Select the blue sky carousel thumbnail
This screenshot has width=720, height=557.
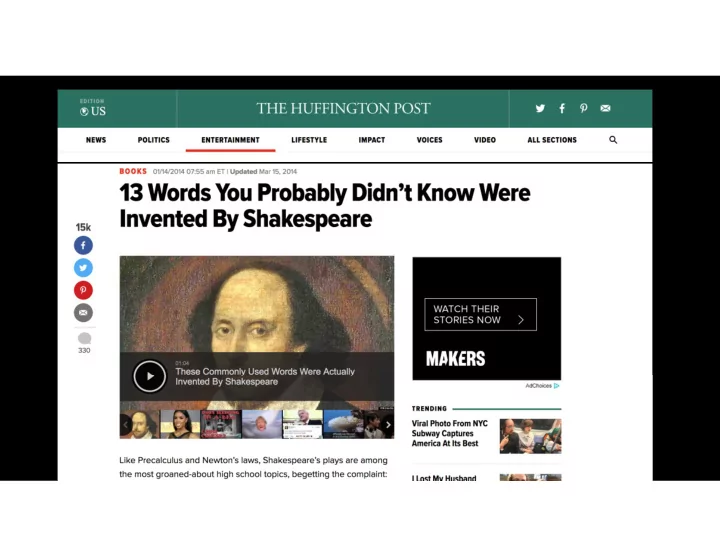click(x=262, y=424)
